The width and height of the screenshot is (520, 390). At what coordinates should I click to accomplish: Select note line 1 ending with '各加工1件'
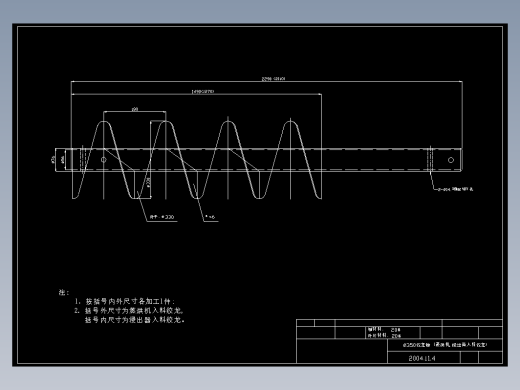click(125, 301)
